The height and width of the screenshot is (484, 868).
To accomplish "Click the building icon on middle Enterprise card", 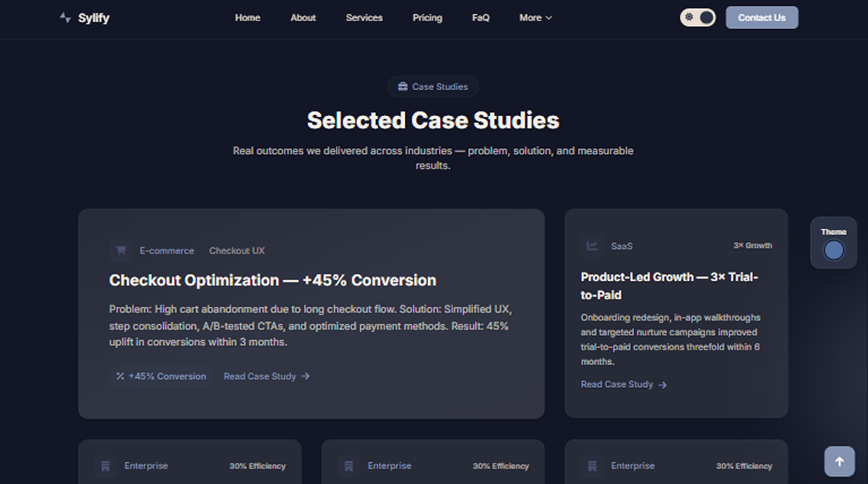I will [x=349, y=466].
